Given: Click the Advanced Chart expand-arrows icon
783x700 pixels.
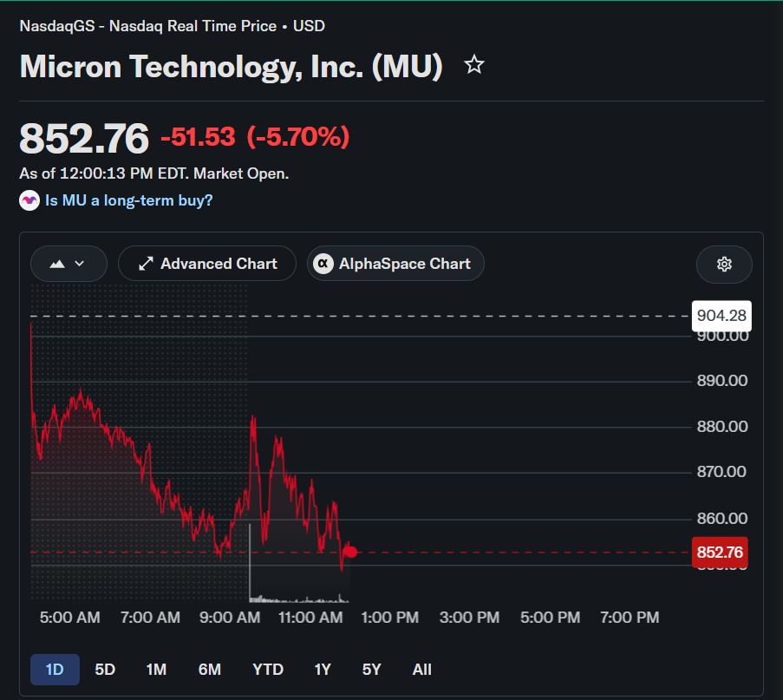Looking at the screenshot, I should [x=146, y=264].
